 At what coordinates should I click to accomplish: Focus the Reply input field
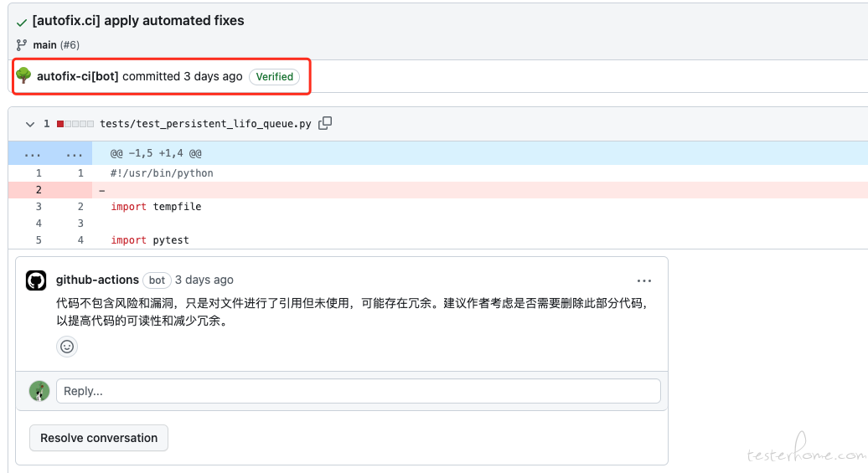pos(358,391)
